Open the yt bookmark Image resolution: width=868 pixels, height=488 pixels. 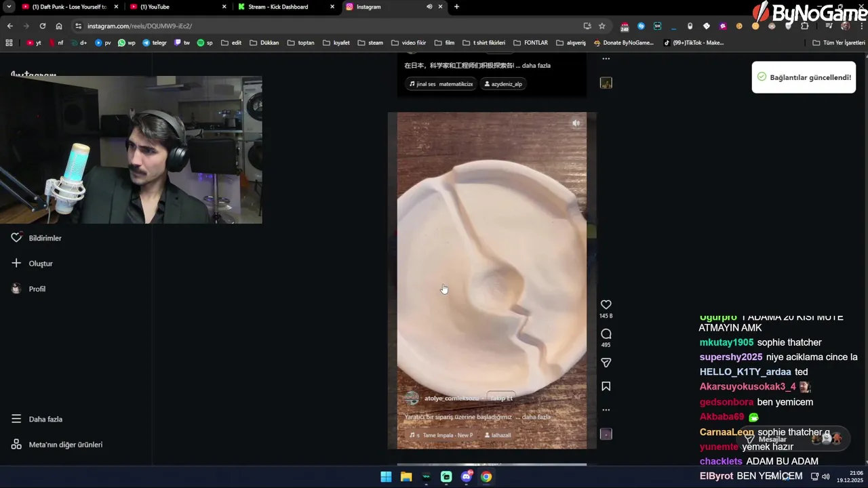[34, 43]
